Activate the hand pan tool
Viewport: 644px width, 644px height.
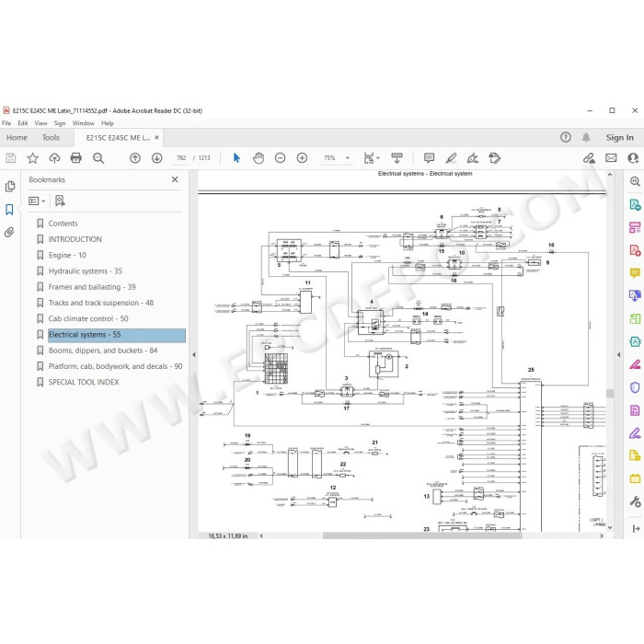pos(259,158)
